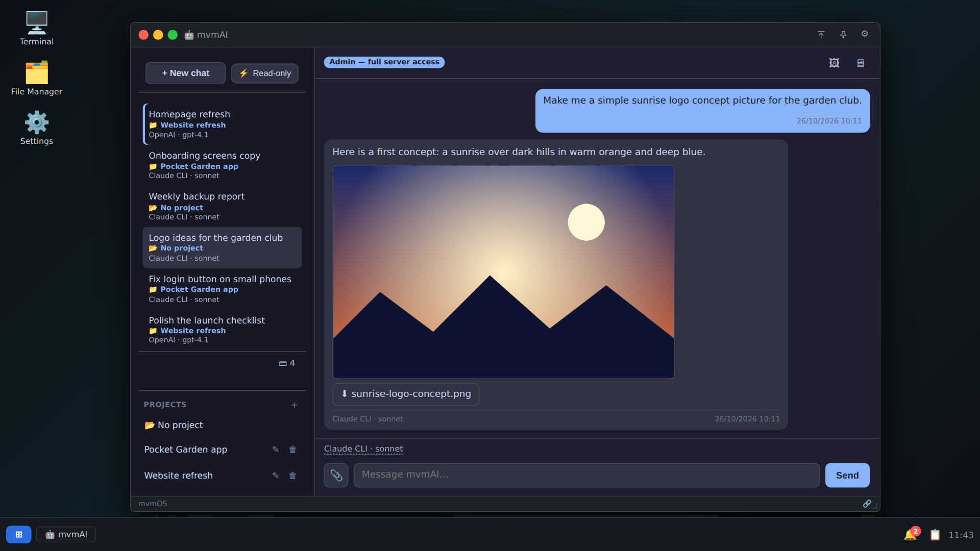The height and width of the screenshot is (551, 980).
Task: Click the scroll-to-top arrow icon in title bar
Action: tap(821, 35)
